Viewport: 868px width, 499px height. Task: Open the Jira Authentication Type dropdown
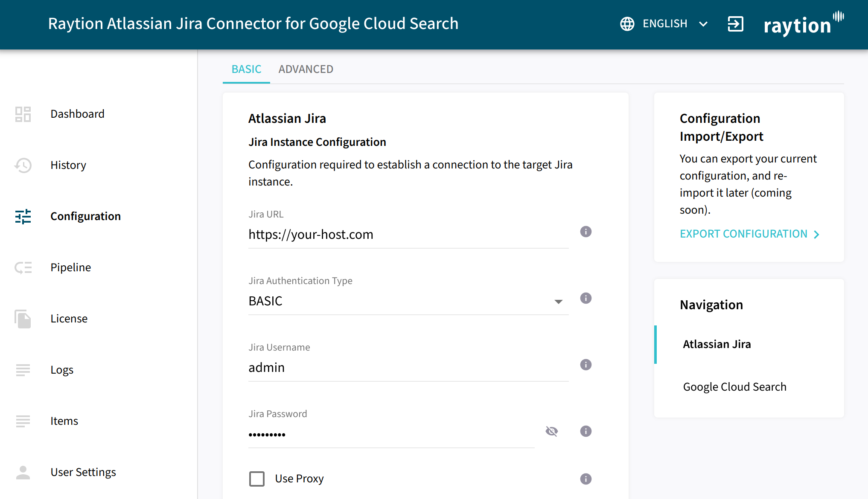tap(408, 301)
